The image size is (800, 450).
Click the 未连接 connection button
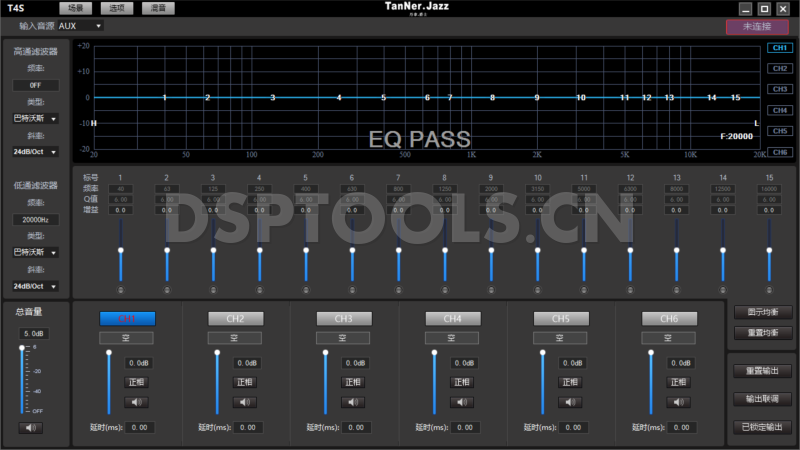tap(757, 26)
